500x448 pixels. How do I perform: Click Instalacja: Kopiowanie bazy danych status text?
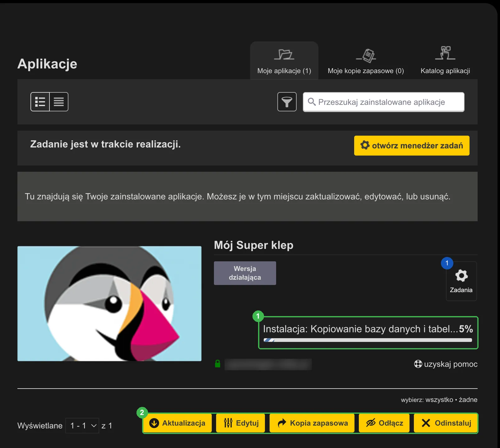(x=361, y=329)
